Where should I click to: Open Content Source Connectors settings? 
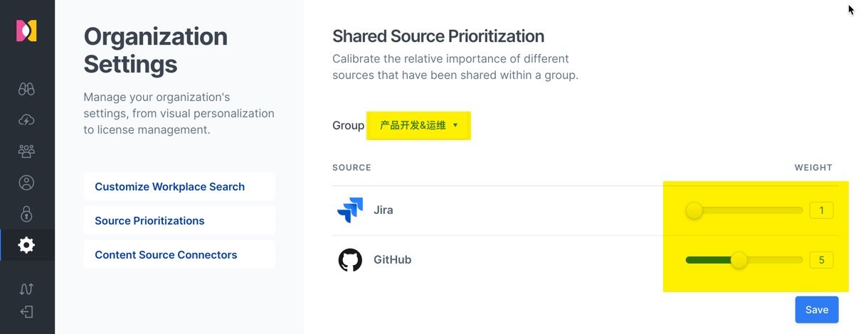[x=166, y=255]
